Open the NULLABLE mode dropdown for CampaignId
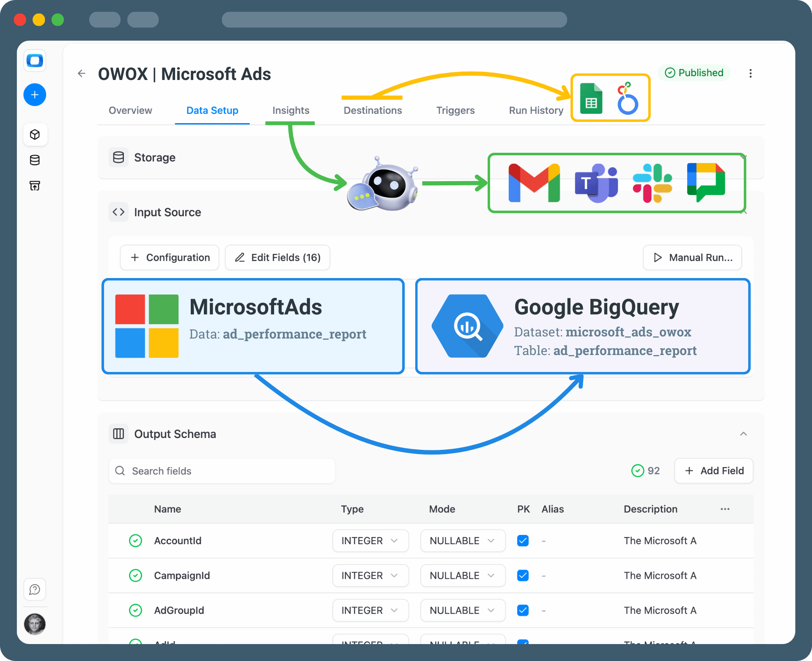 [462, 575]
